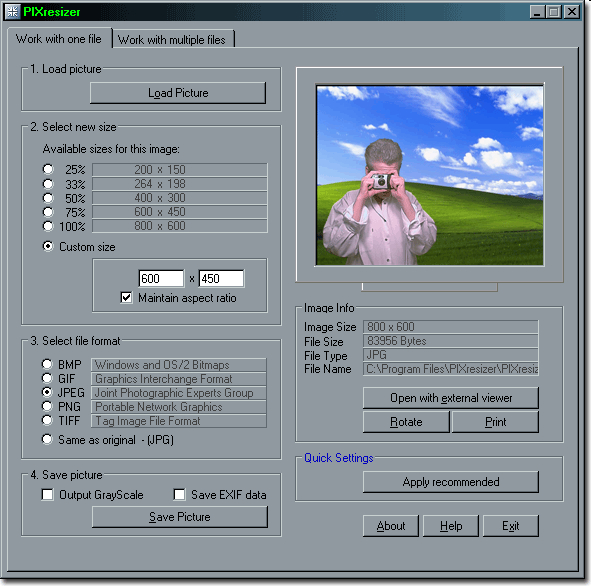The width and height of the screenshot is (591, 586).
Task: Click the custom width field showing 600
Action: (x=161, y=278)
